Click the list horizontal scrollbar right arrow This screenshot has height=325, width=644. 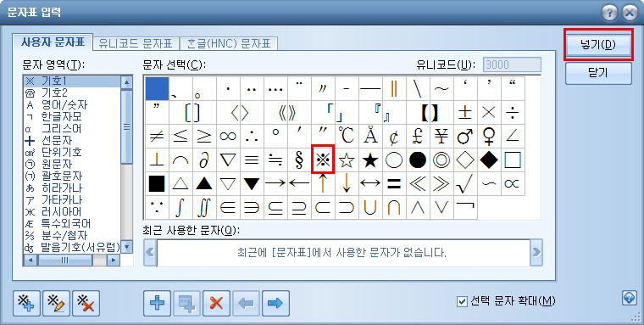pyautogui.click(x=113, y=261)
